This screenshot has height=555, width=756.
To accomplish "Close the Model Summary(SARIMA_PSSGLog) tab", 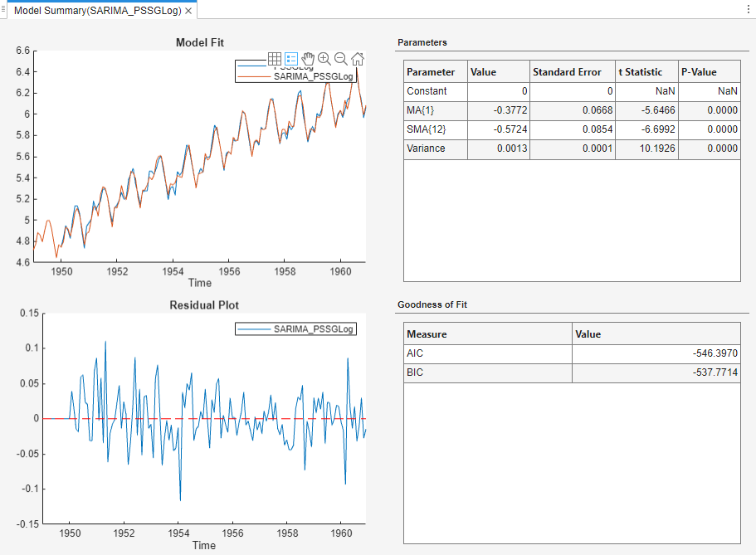I will click(x=189, y=11).
